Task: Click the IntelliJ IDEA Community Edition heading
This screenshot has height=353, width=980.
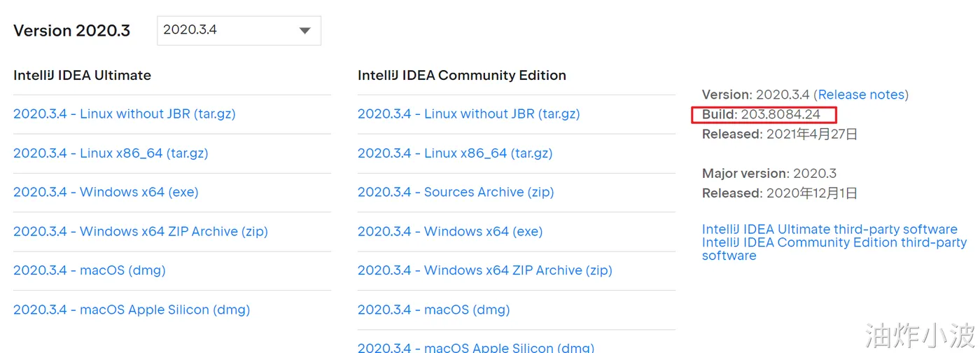Action: pos(462,76)
